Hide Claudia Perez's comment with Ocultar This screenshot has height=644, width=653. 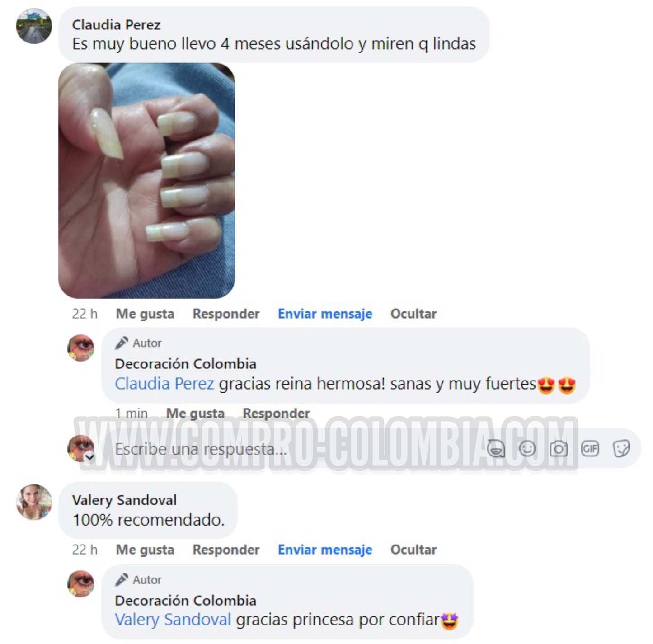pyautogui.click(x=413, y=314)
